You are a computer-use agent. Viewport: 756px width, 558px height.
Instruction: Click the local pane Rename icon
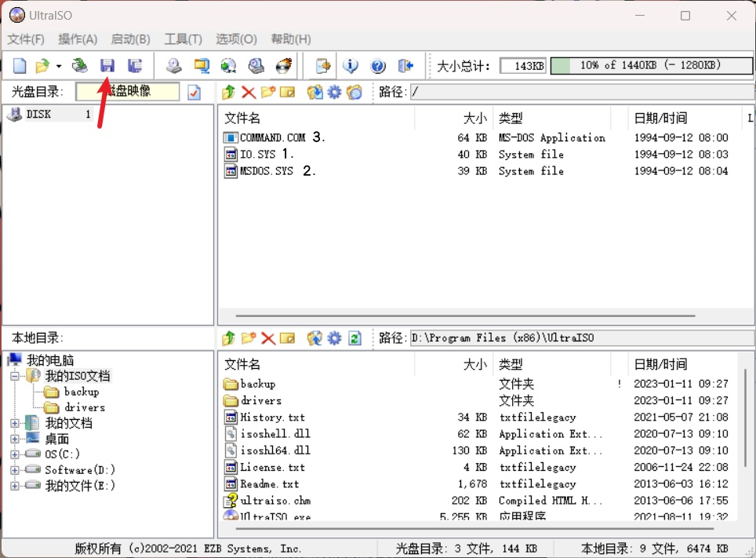pyautogui.click(x=287, y=338)
